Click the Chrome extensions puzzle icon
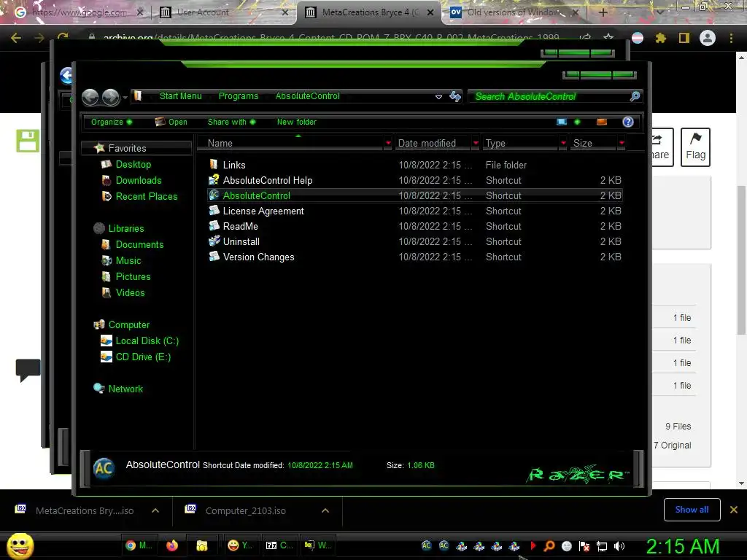This screenshot has width=747, height=560. 660,38
